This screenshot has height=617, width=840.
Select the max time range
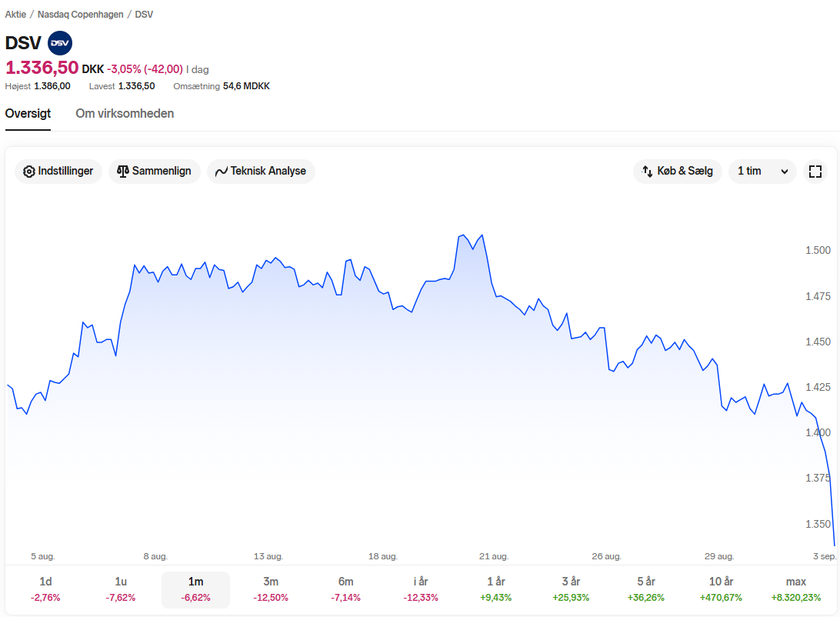pyautogui.click(x=795, y=589)
